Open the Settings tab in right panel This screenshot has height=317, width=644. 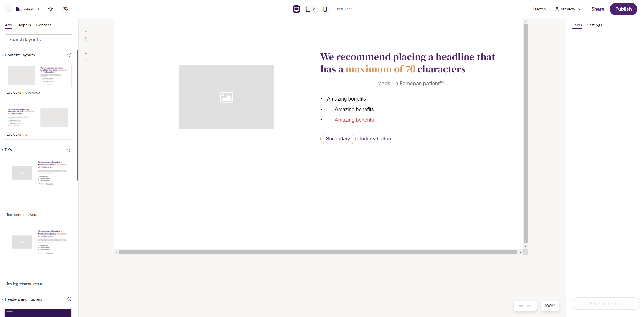click(x=594, y=25)
